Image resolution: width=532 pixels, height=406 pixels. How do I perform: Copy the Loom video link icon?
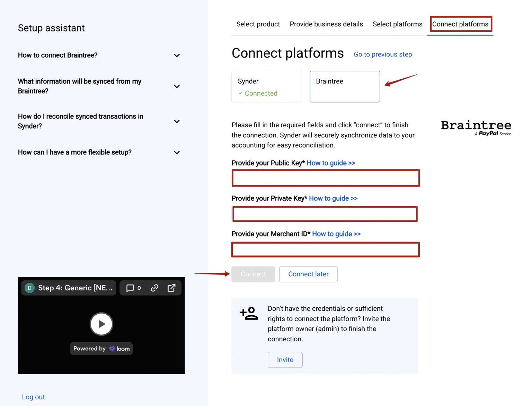tap(154, 288)
